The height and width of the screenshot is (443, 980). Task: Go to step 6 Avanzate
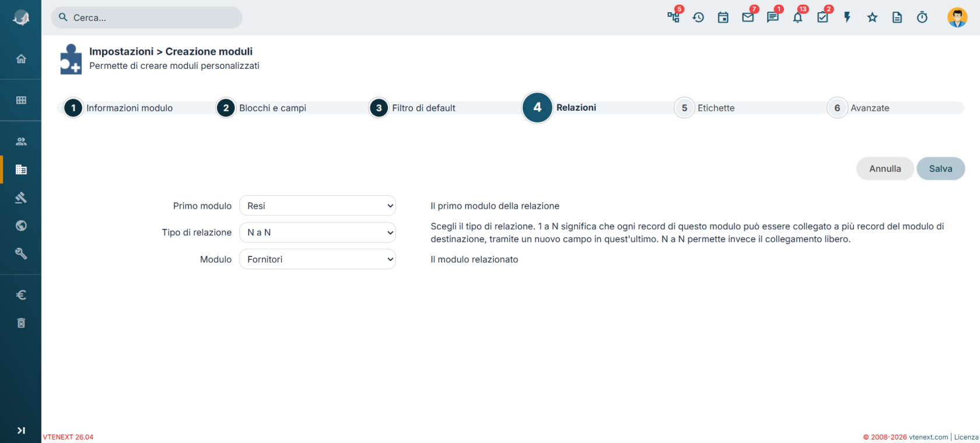click(x=859, y=108)
